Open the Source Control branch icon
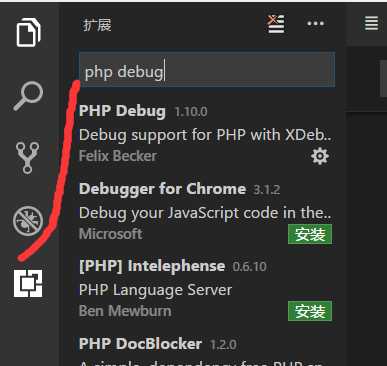Viewport: 387px width, 366px height. tap(28, 158)
